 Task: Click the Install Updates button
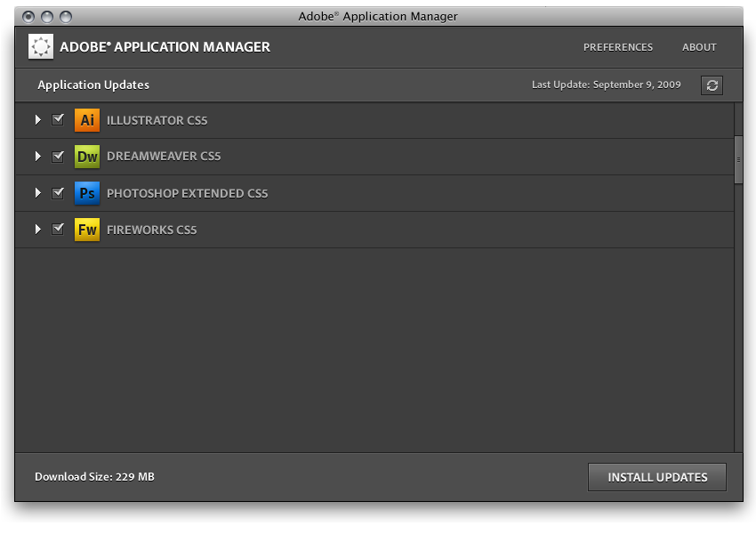pyautogui.click(x=657, y=477)
